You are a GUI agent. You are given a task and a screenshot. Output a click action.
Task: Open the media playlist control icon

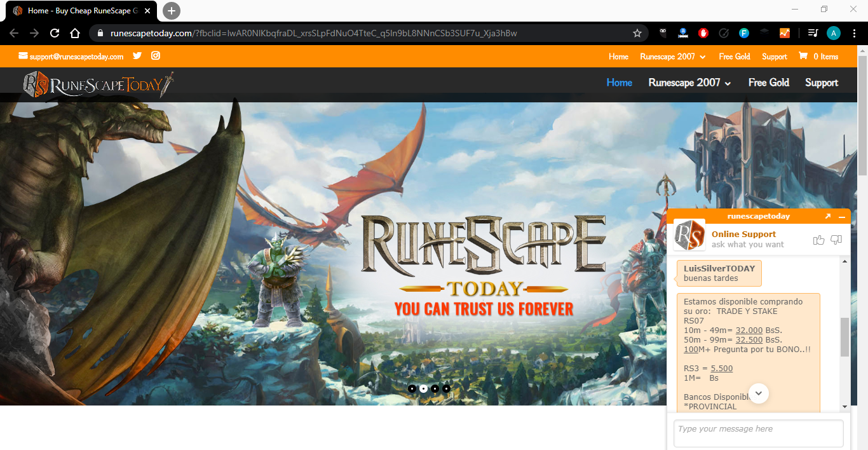pyautogui.click(x=813, y=33)
